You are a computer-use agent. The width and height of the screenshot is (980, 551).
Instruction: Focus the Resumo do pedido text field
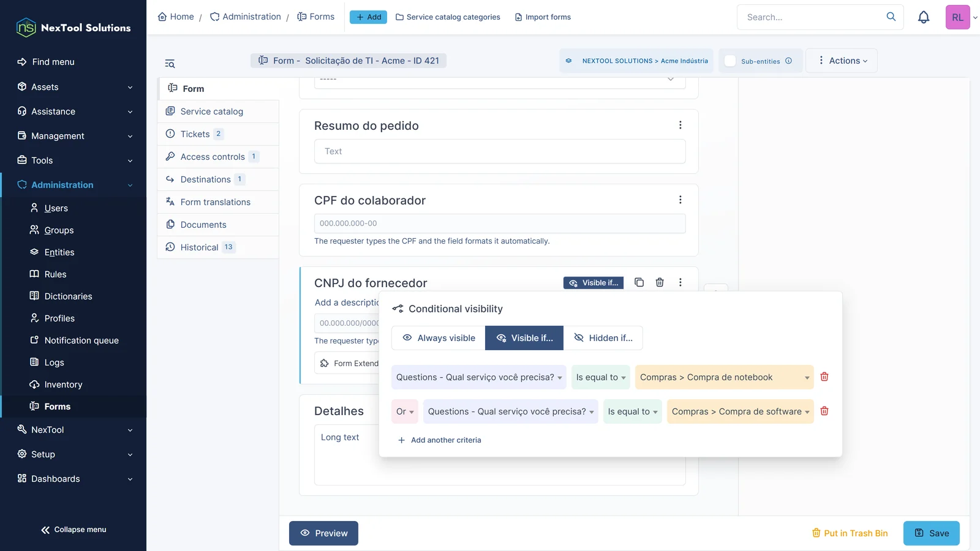[x=500, y=151]
